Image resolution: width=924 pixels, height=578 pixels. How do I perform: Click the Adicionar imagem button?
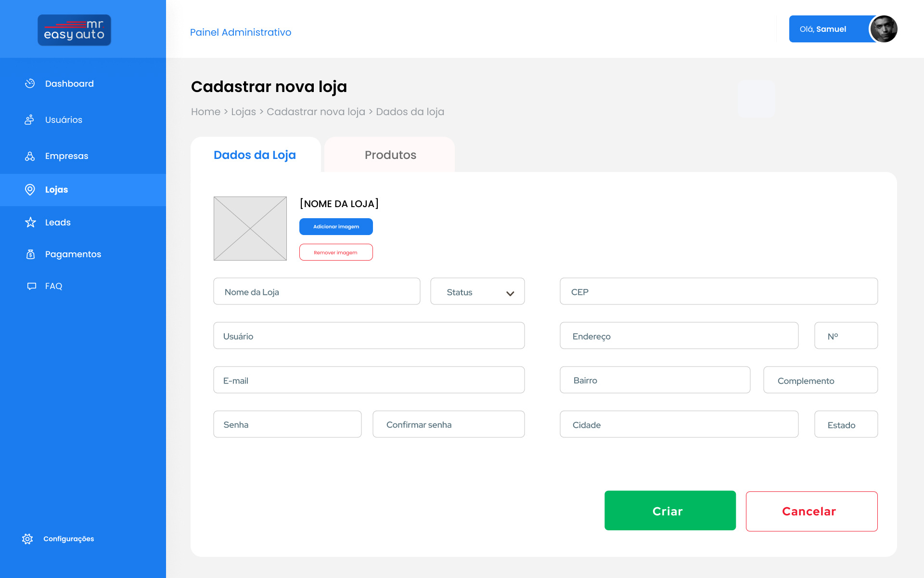click(x=336, y=226)
